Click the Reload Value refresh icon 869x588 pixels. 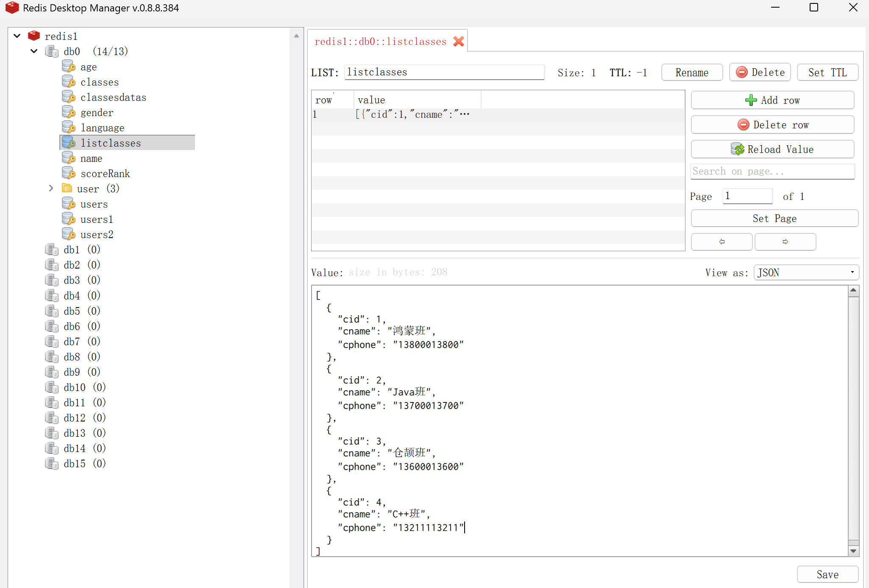coord(738,149)
